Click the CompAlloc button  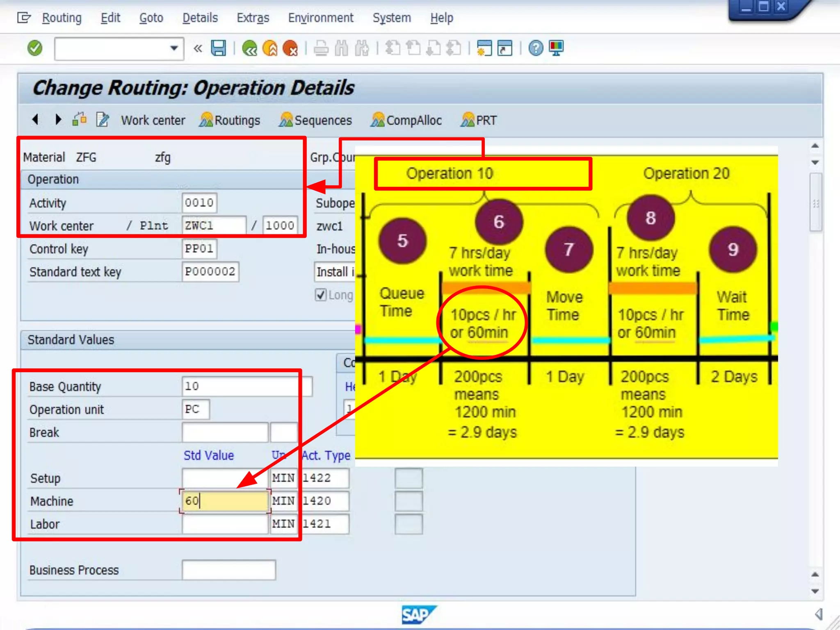[406, 120]
